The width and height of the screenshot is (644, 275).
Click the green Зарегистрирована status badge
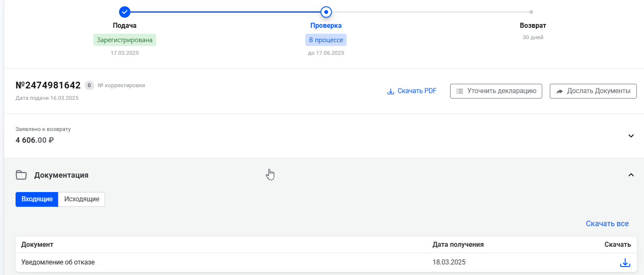(x=125, y=40)
